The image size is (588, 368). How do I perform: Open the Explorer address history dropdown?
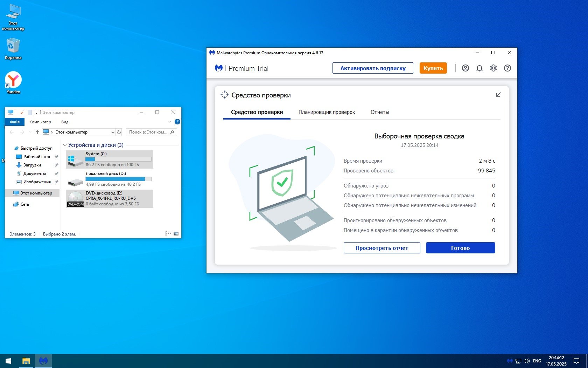pyautogui.click(x=113, y=132)
